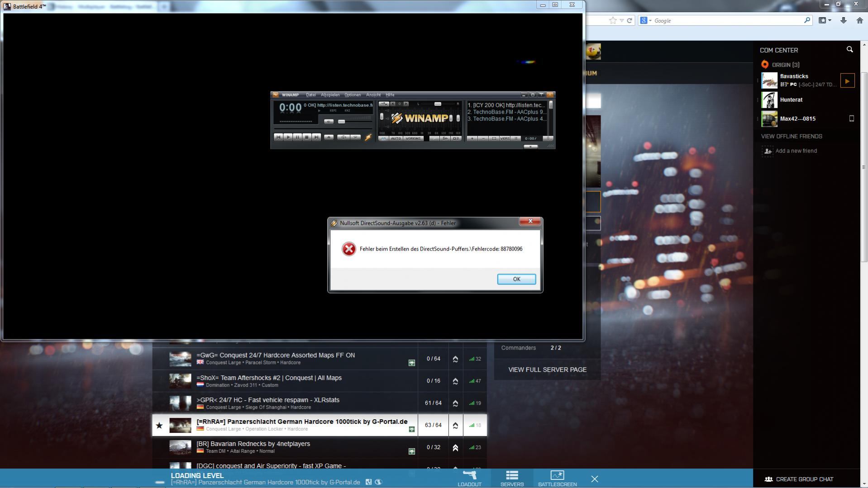Open friend Hunterat in COM CENTER
Screen dimensions: 868x488
[x=791, y=99]
